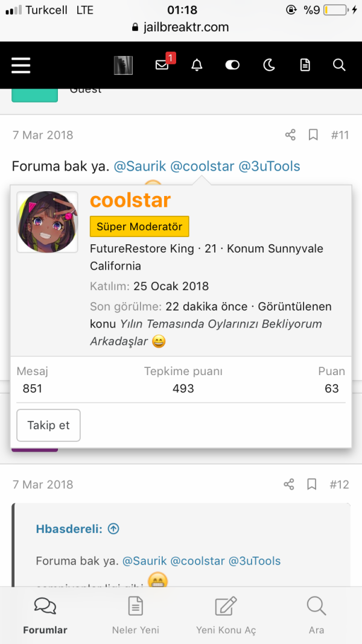Viewport: 362px width, 644px height.
Task: Tap the search icon in the top bar
Action: pyautogui.click(x=339, y=65)
